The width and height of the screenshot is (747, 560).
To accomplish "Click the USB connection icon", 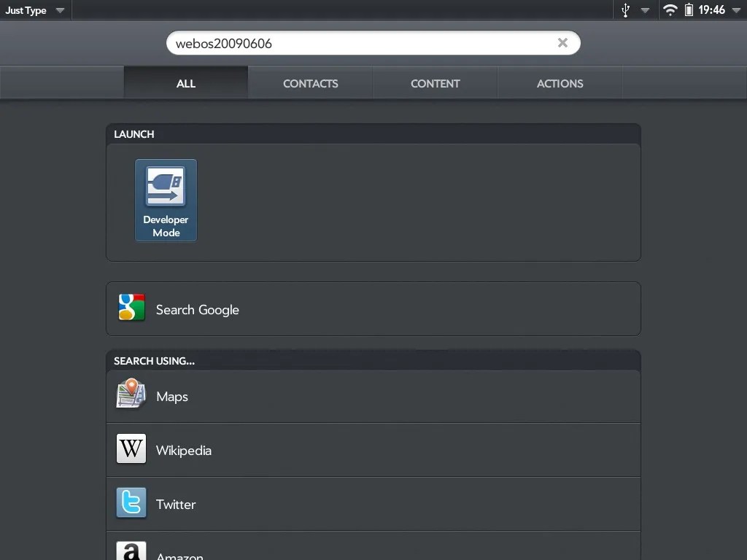I will (x=627, y=10).
